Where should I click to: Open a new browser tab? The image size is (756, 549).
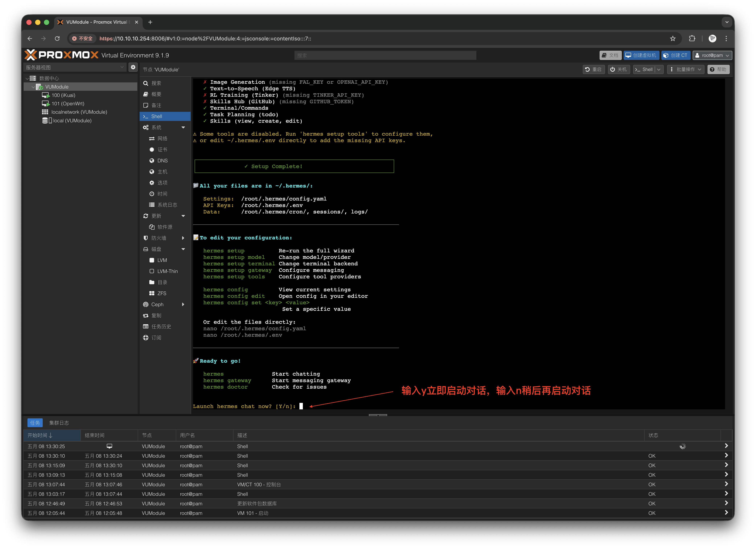(x=150, y=22)
